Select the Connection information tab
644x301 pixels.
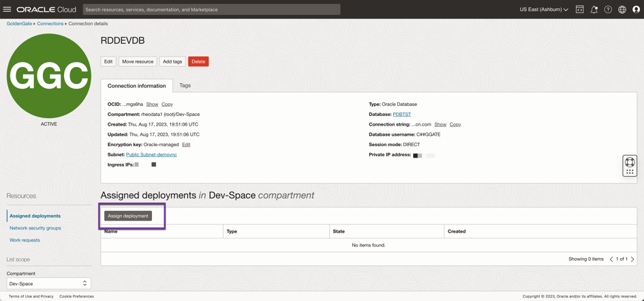click(x=136, y=86)
